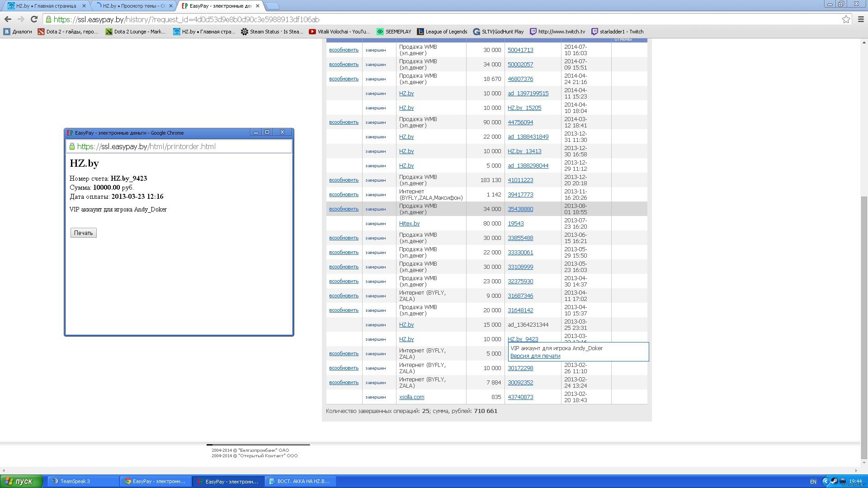Click возобновить for payment 44756094
This screenshot has height=488, width=868.
[x=344, y=122]
